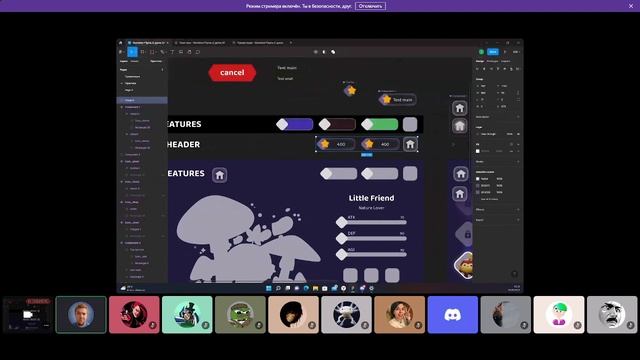
Task: Select the Frame tool in toolbar
Action: tap(142, 52)
